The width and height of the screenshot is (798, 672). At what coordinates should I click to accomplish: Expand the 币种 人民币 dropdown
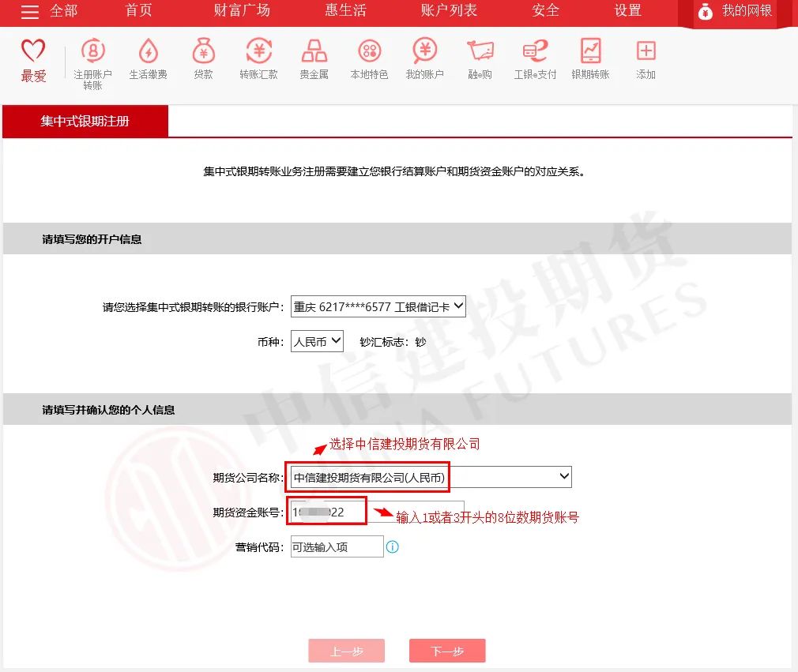(x=317, y=341)
